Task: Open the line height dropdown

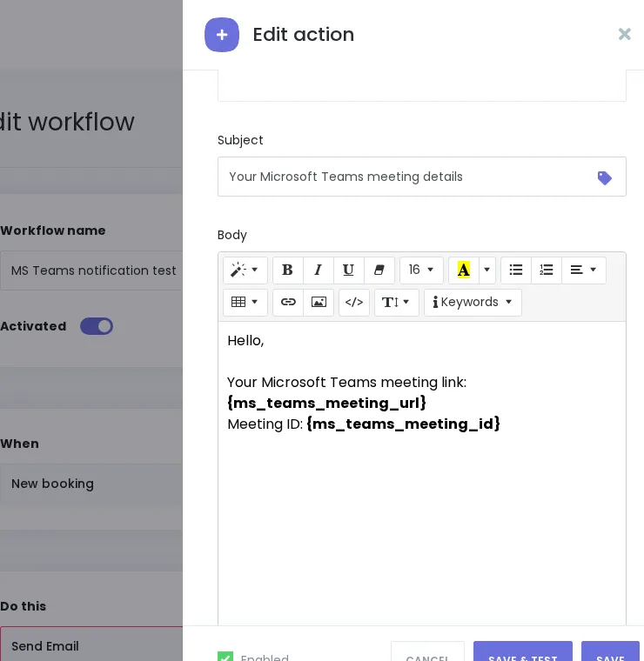Action: coord(397,303)
